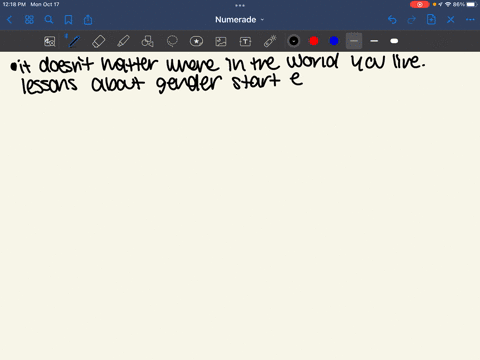Select the medium stroke width
480x360 pixels.
[x=374, y=41]
